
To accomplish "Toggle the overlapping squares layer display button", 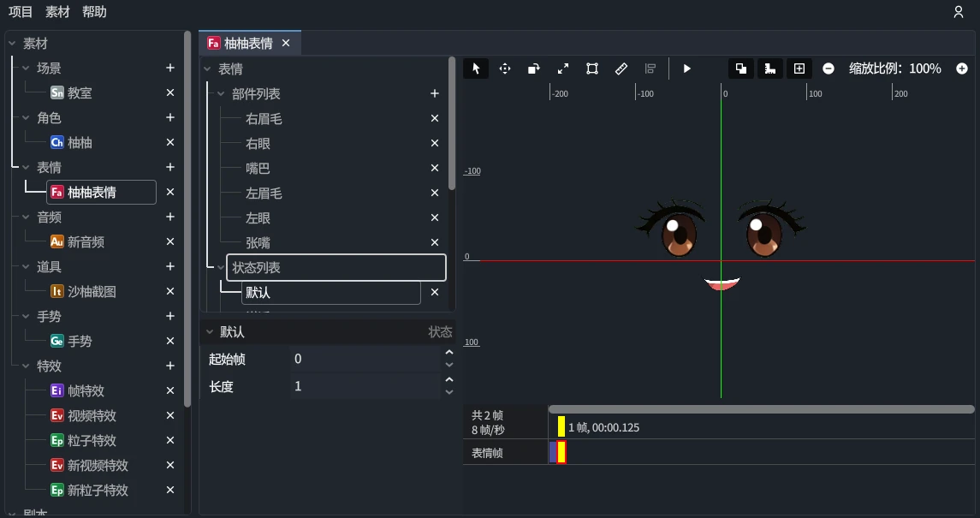I will click(741, 68).
